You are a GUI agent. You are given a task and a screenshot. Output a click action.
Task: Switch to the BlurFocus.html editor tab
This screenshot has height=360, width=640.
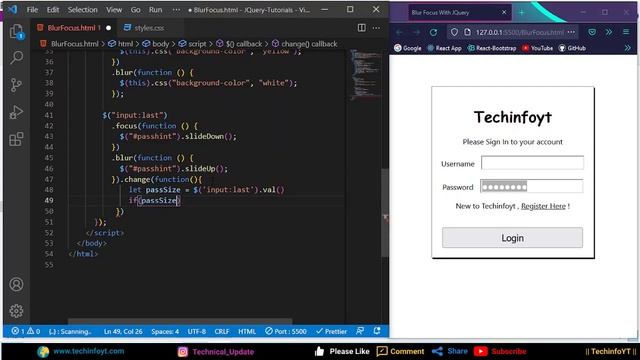(x=74, y=28)
